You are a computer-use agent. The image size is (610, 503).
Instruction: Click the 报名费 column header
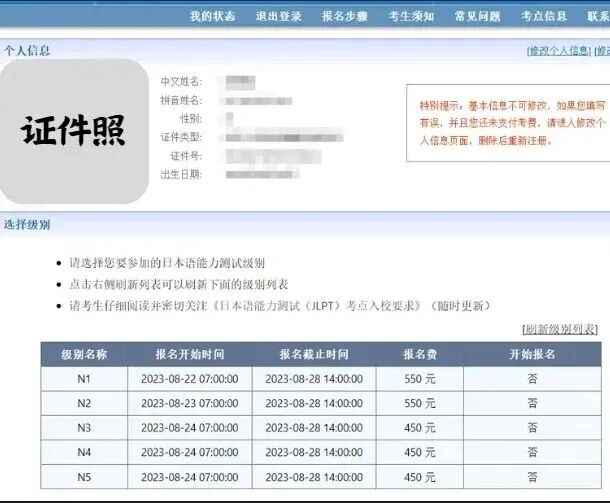tap(419, 354)
